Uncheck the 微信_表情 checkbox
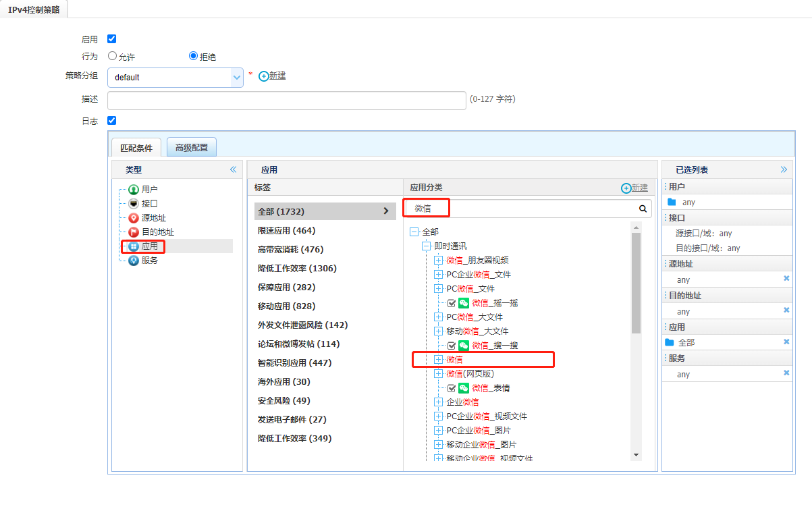Image resolution: width=812 pixels, height=513 pixels. (452, 388)
